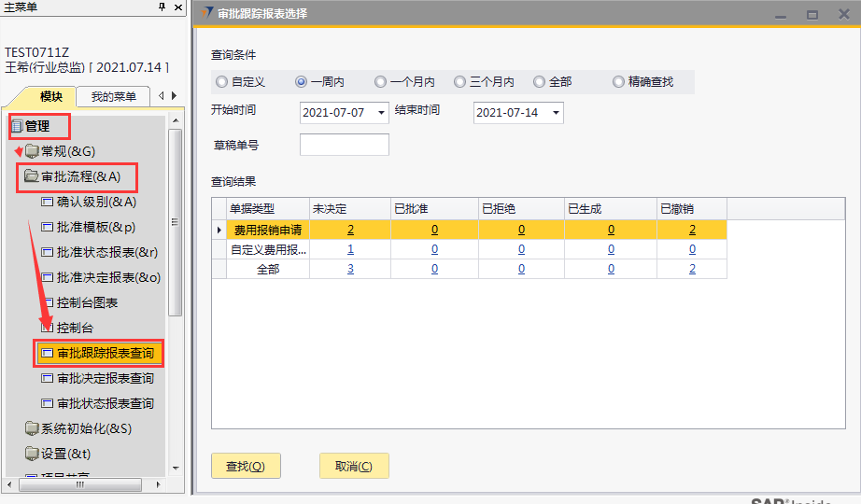Open the 开始时间 date dropdown
This screenshot has width=861, height=504.
(x=381, y=113)
